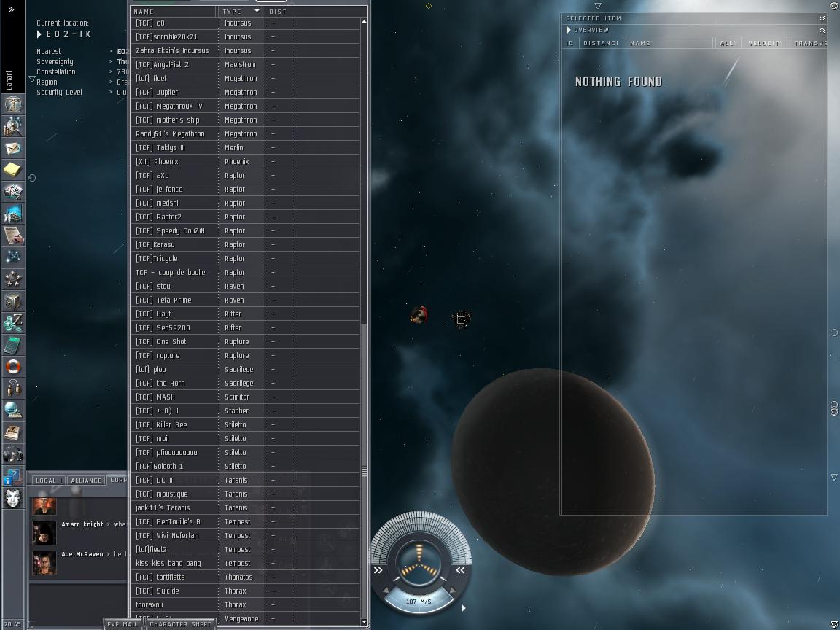Select the '[TCF]AngelFist 2' Maelstrom row
This screenshot has height=630, width=840.
coord(245,64)
